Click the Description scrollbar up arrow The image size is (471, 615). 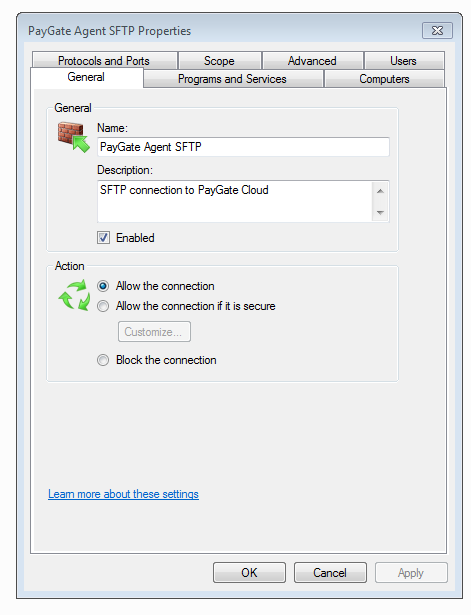click(380, 191)
